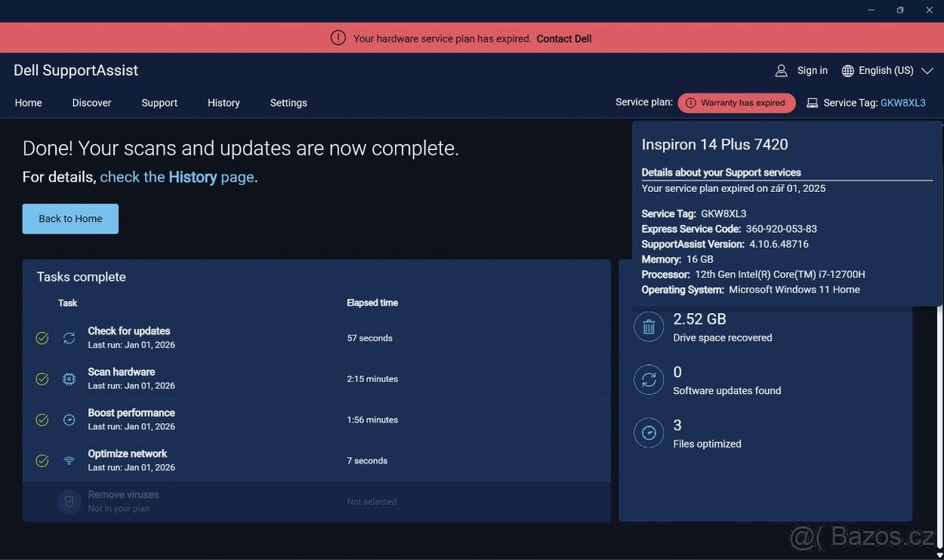This screenshot has width=944, height=560.
Task: Click the Scan hardware chip icon
Action: pos(69,379)
